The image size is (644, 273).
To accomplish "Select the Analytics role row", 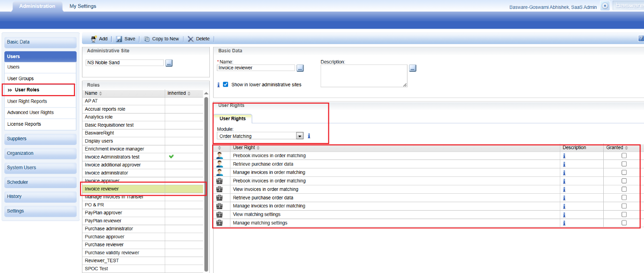I will tap(143, 117).
